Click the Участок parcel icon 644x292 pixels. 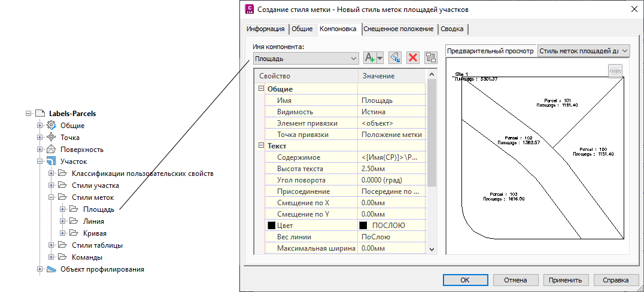[x=51, y=162]
